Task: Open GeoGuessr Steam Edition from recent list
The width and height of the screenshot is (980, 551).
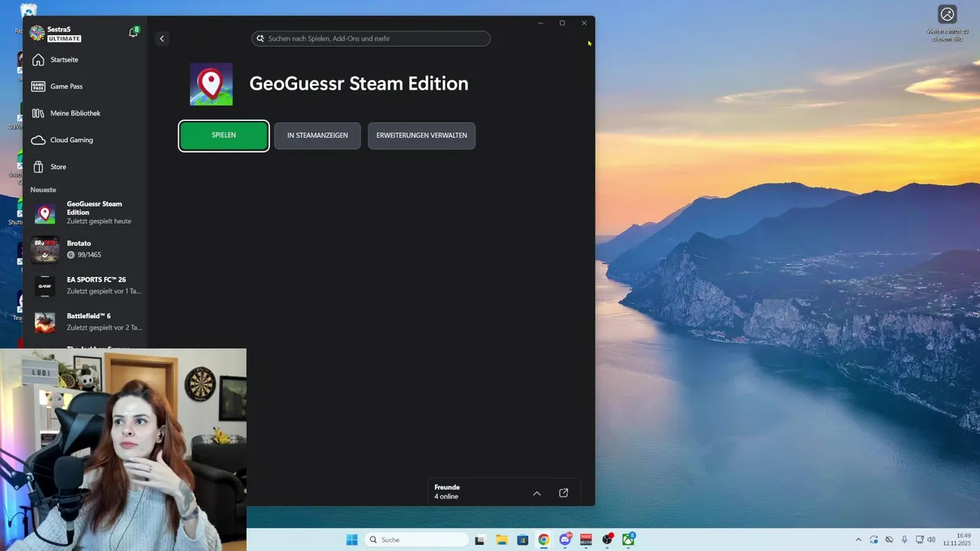Action: click(x=86, y=213)
